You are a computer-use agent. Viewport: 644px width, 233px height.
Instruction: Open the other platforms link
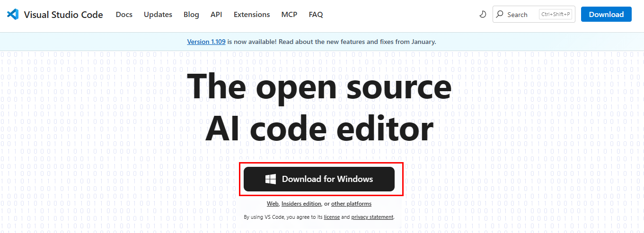pyautogui.click(x=351, y=204)
